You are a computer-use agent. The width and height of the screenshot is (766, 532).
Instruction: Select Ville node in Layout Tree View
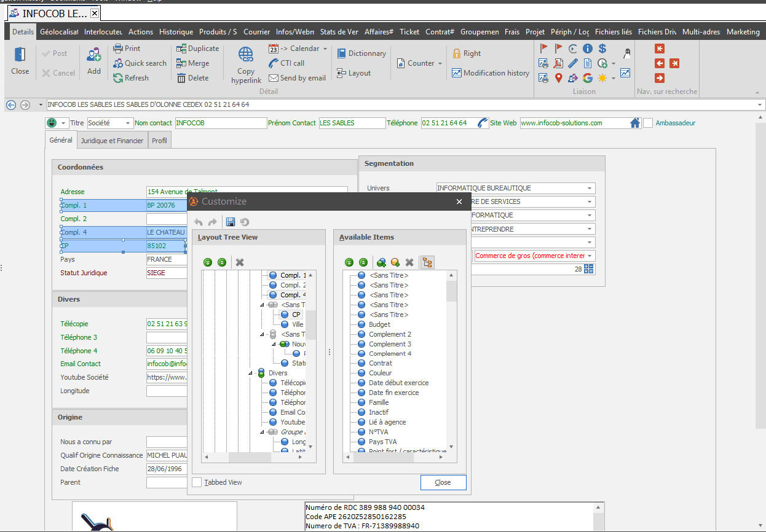[298, 324]
